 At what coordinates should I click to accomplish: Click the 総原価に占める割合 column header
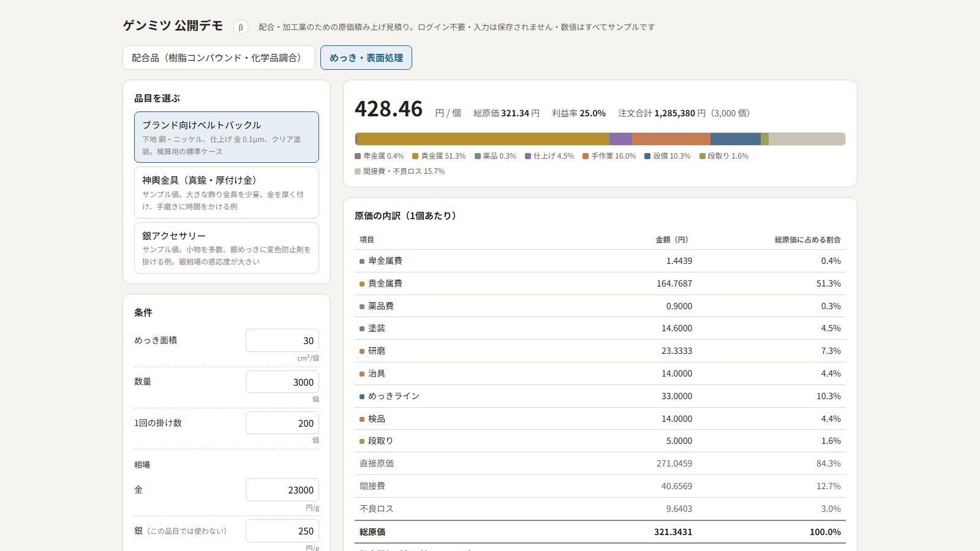(x=808, y=240)
